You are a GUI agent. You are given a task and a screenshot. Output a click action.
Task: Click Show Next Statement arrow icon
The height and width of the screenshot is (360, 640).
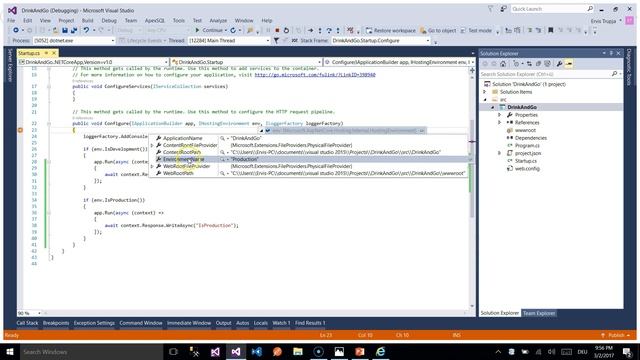point(311,30)
